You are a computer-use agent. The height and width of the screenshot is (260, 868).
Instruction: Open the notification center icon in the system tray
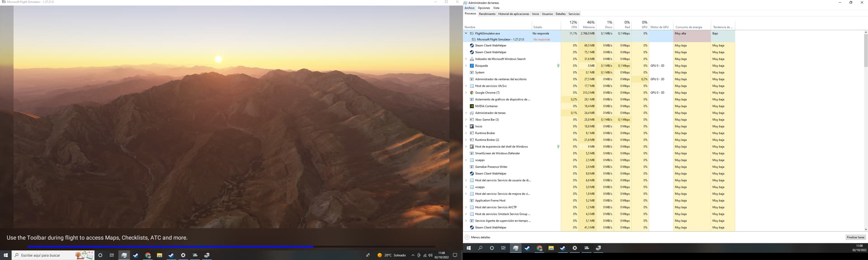[x=455, y=255]
